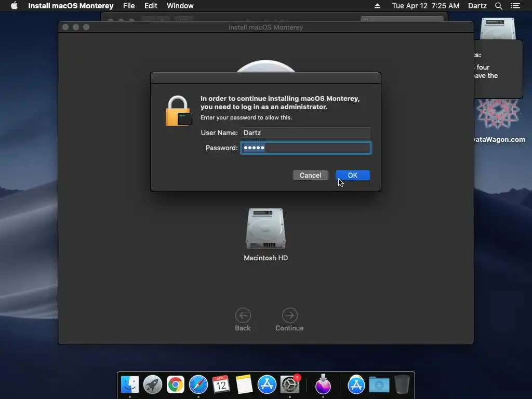
Task: Open the Dartz user menu
Action: click(x=477, y=6)
